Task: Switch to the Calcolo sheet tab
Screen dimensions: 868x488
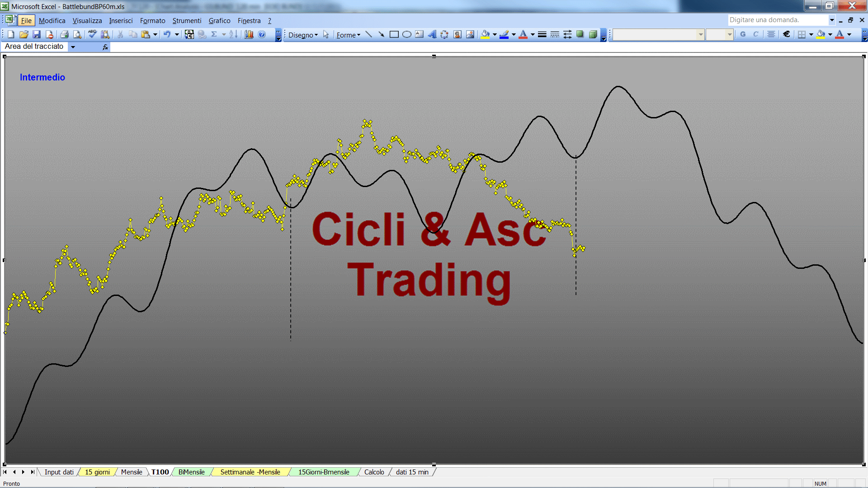Action: coord(374,472)
